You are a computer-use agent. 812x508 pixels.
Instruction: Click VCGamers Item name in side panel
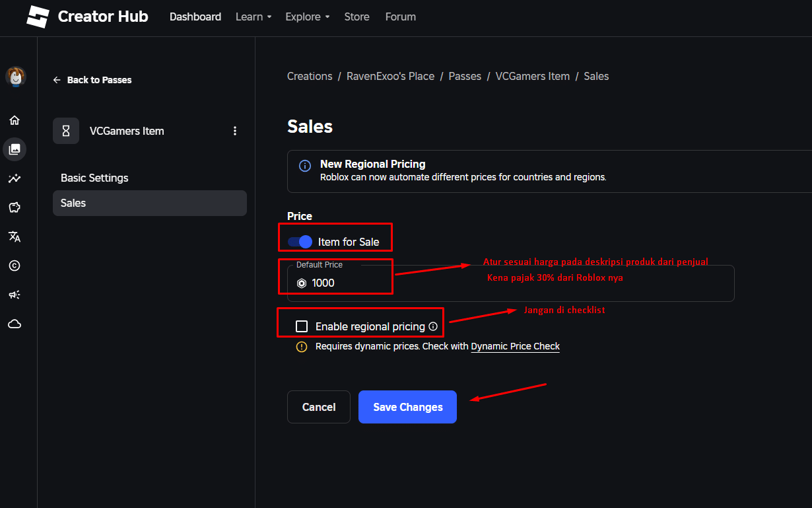(127, 131)
